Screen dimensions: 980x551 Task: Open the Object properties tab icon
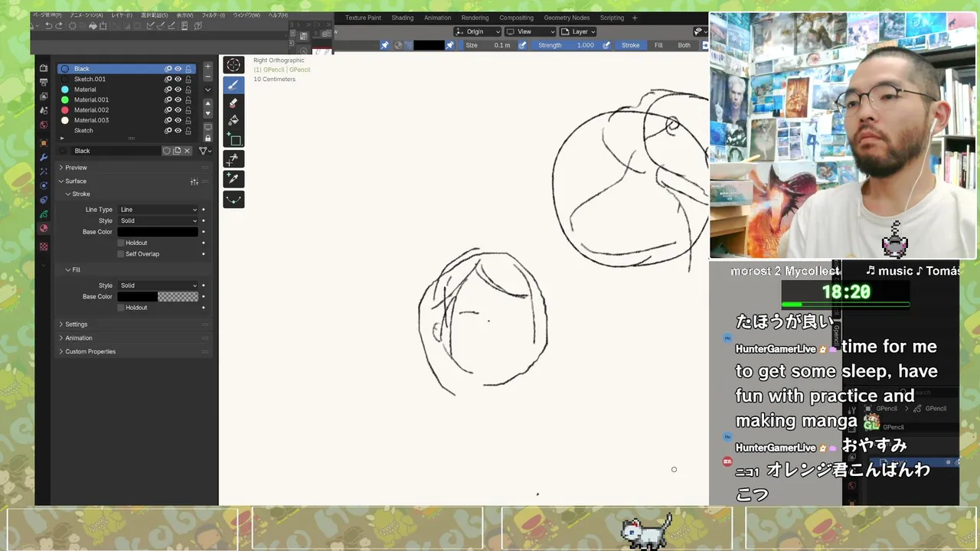44,143
